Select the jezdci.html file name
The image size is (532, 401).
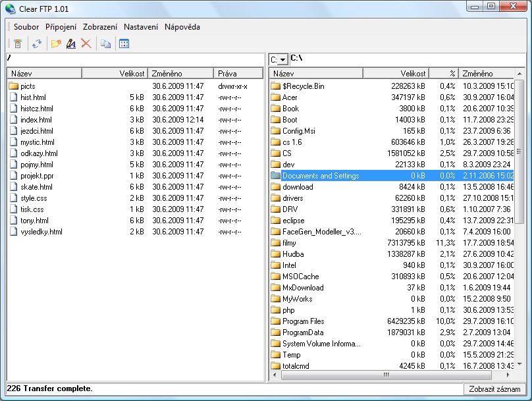[37, 131]
